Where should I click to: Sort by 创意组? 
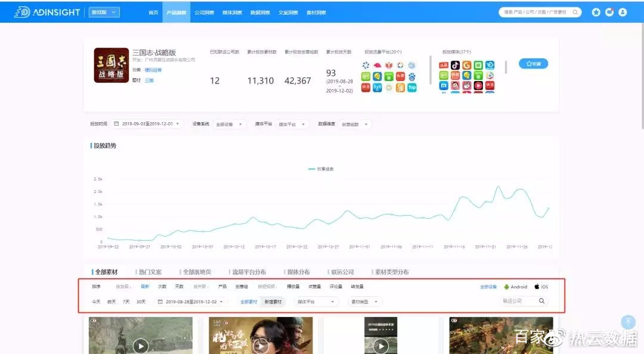241,287
